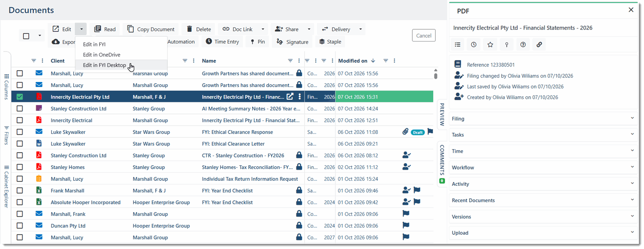Image resolution: width=644 pixels, height=249 pixels.
Task: Click the Delete trash button
Action: [x=198, y=29]
